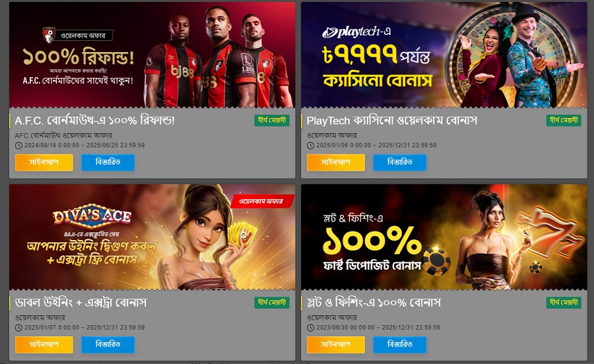Click the Playtech logo on casino banner

point(356,32)
